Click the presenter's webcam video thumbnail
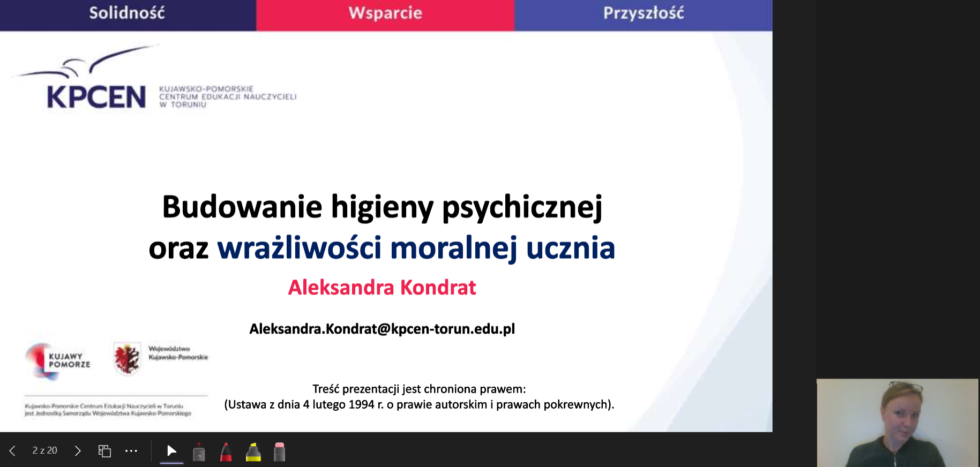980x467 pixels. (x=898, y=423)
